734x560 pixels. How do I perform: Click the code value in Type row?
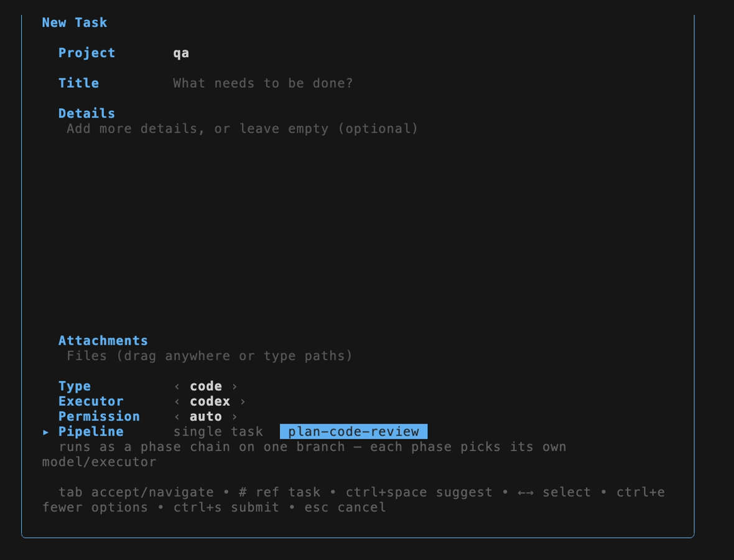[x=205, y=386]
